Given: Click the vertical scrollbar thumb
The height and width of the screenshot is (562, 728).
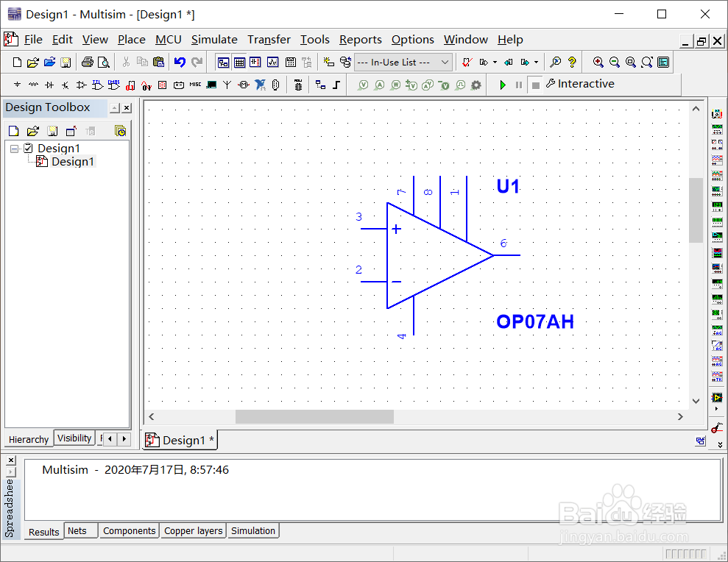Looking at the screenshot, I should pyautogui.click(x=696, y=210).
